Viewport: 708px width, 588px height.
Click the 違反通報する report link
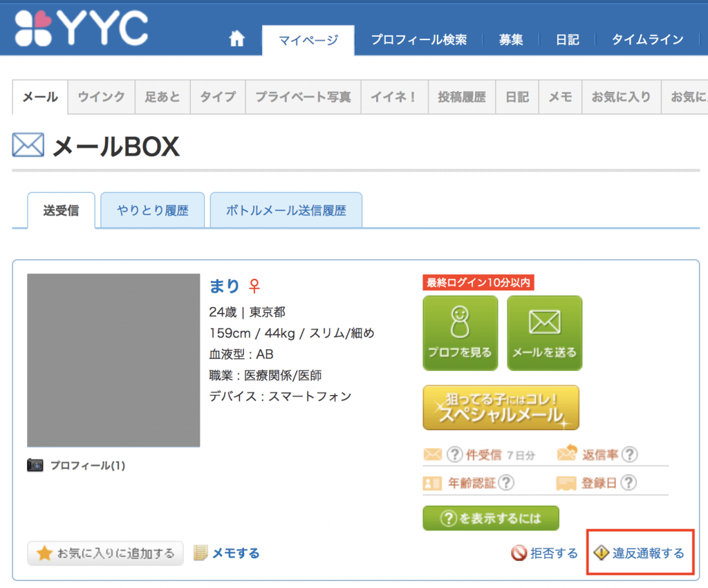640,553
